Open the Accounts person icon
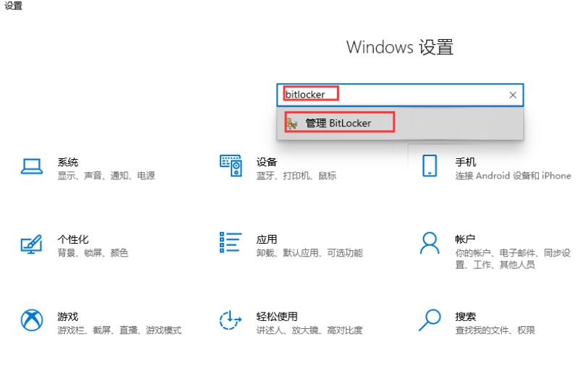This screenshot has height=368, width=588. pyautogui.click(x=430, y=243)
